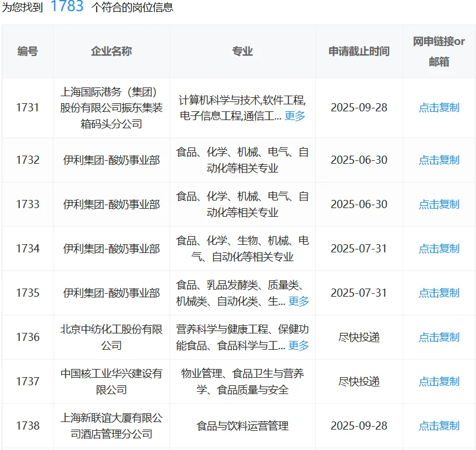The image size is (476, 450).
Task: Expand 更多 majors in row 1736
Action: pos(298,346)
